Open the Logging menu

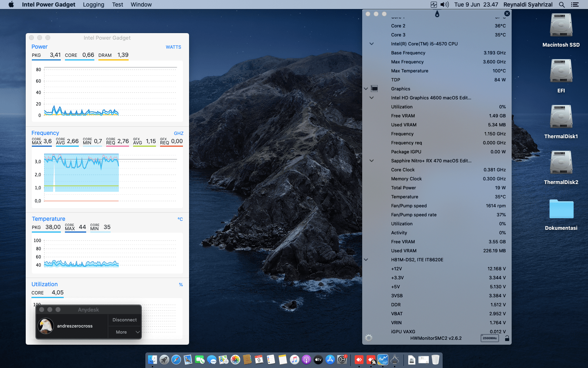coord(94,4)
